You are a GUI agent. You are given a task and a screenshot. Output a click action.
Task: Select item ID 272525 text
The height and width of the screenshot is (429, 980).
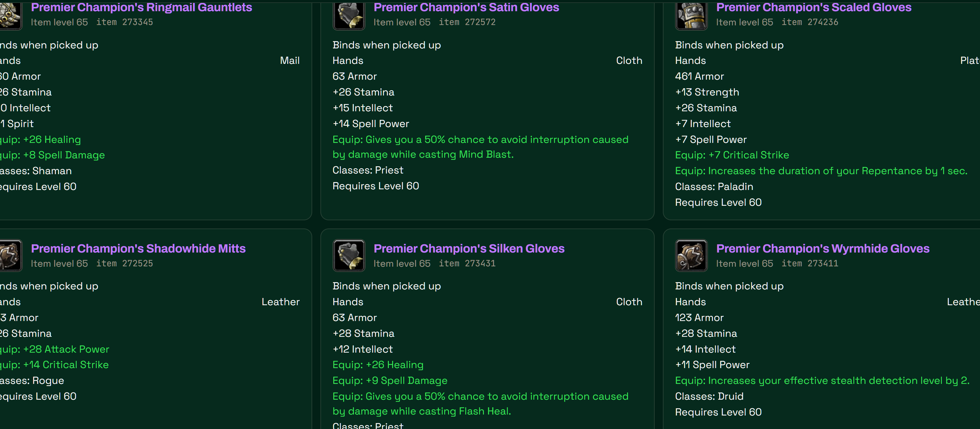124,263
